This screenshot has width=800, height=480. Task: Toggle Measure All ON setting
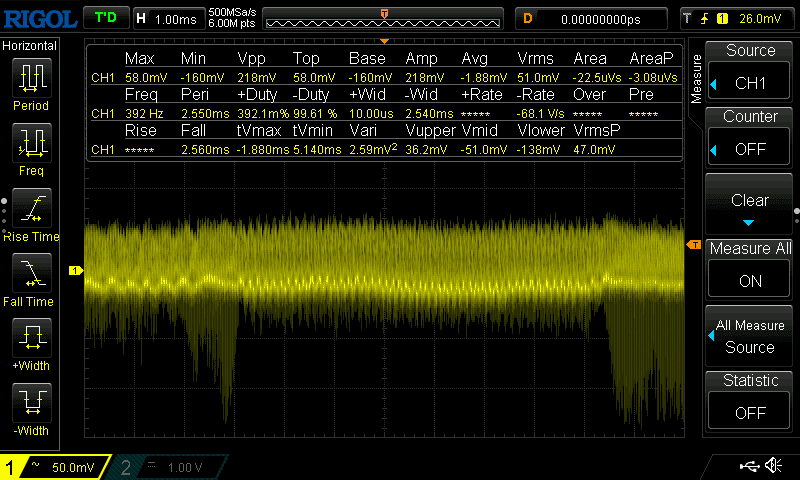[x=750, y=265]
